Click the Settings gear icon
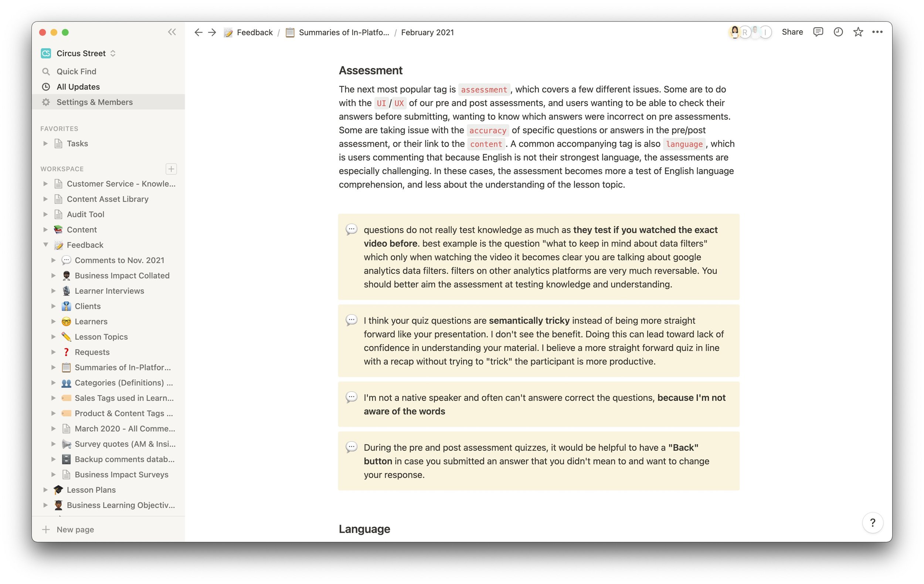 pos(46,102)
